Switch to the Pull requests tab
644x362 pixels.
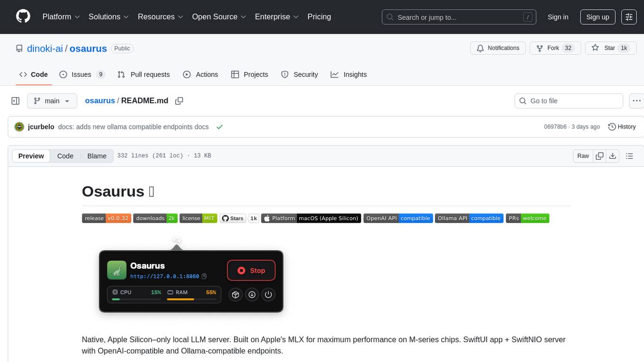(x=143, y=74)
